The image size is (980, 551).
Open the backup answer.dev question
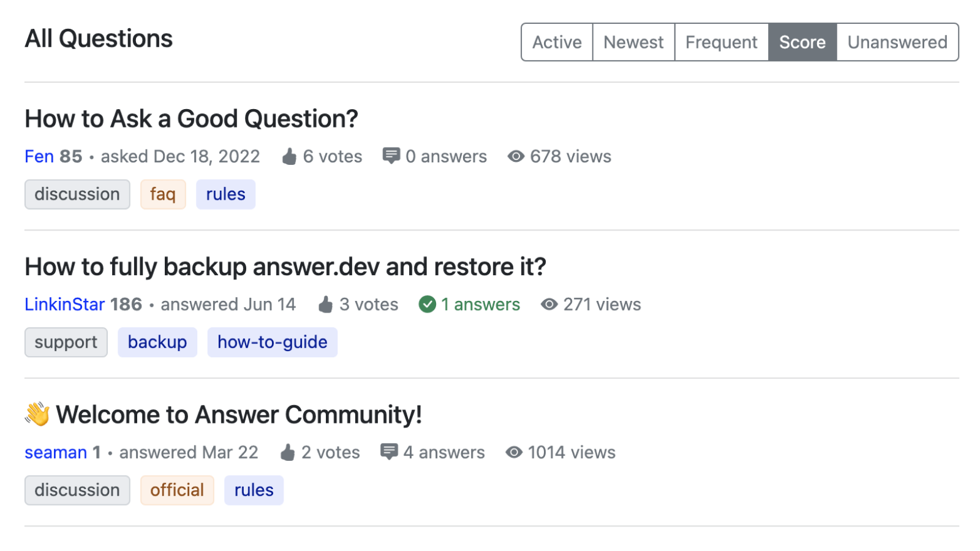(x=285, y=267)
